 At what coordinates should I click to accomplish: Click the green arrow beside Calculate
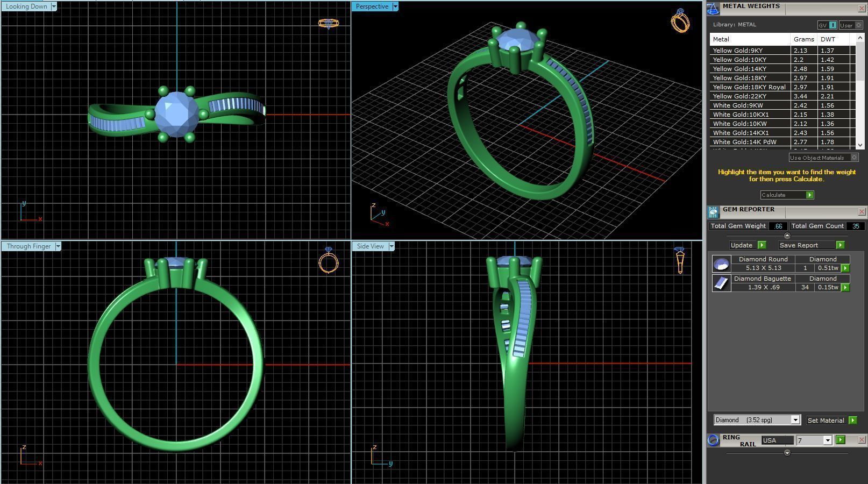[x=810, y=195]
